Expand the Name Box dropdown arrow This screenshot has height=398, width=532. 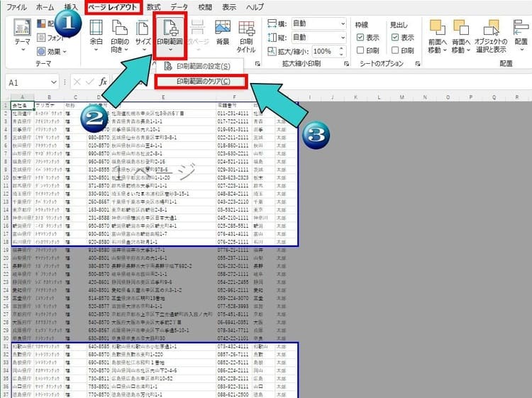coord(54,82)
